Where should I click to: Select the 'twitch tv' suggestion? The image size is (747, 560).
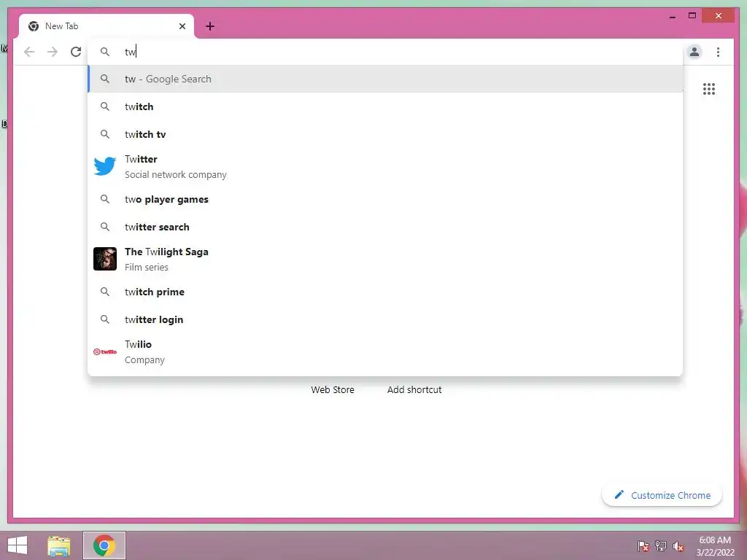[385, 134]
